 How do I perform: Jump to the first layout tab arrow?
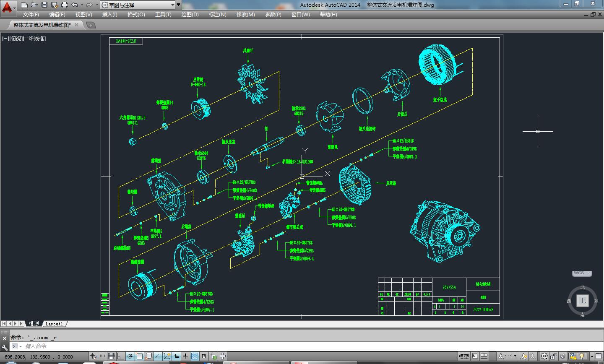pos(4,324)
